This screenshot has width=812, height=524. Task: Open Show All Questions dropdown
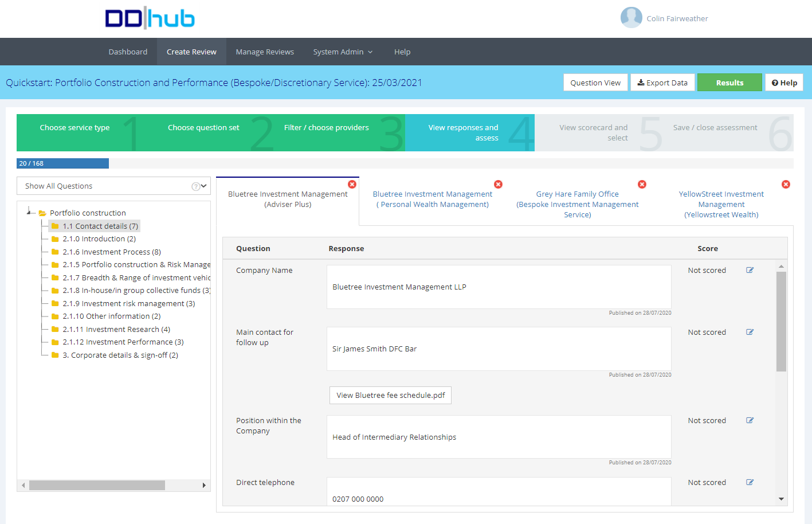click(x=113, y=186)
